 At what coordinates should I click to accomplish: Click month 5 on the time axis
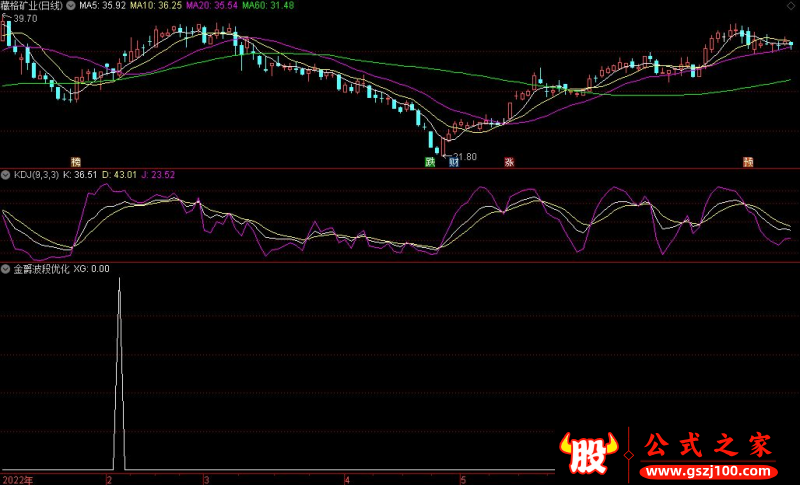pos(463,480)
